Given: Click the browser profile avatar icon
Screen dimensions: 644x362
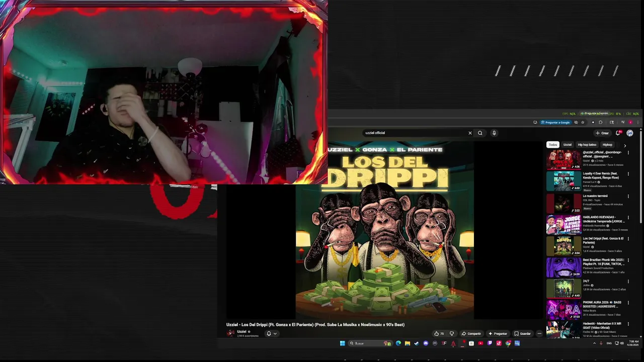Looking at the screenshot, I should [x=630, y=122].
